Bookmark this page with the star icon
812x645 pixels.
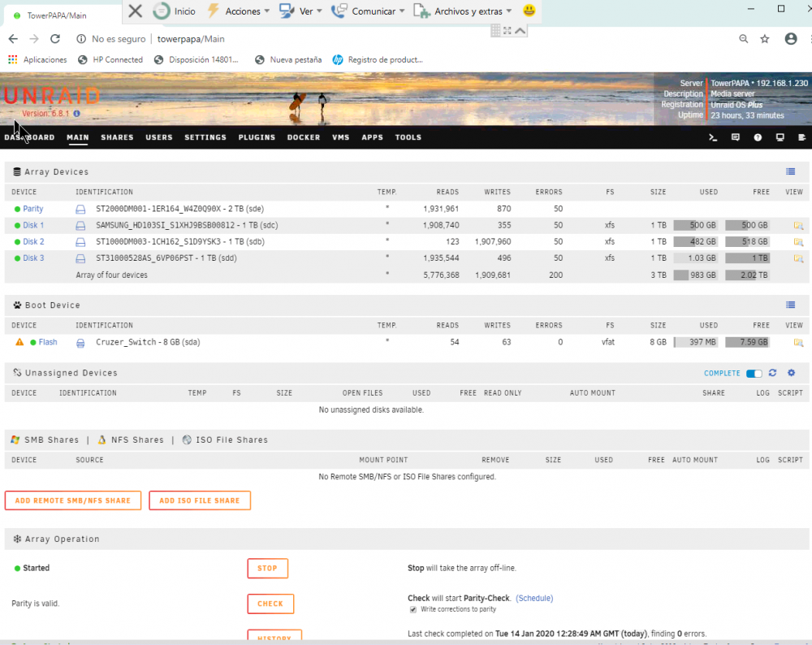point(765,39)
